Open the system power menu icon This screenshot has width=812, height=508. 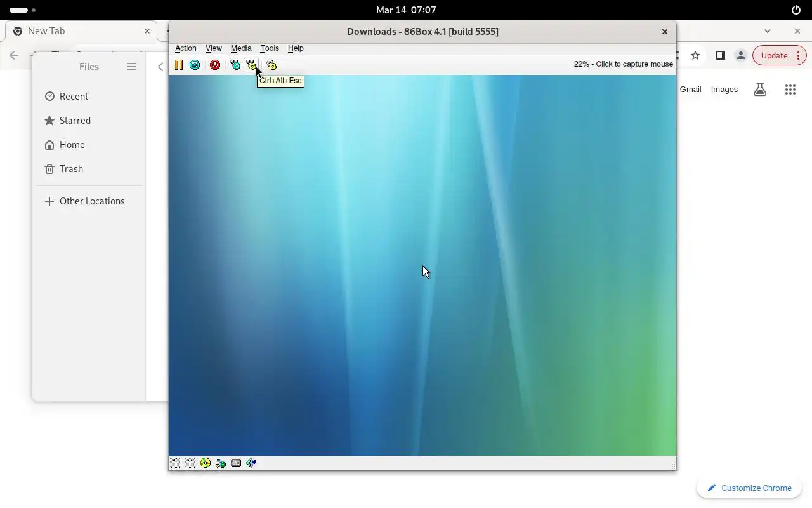pyautogui.click(x=796, y=10)
